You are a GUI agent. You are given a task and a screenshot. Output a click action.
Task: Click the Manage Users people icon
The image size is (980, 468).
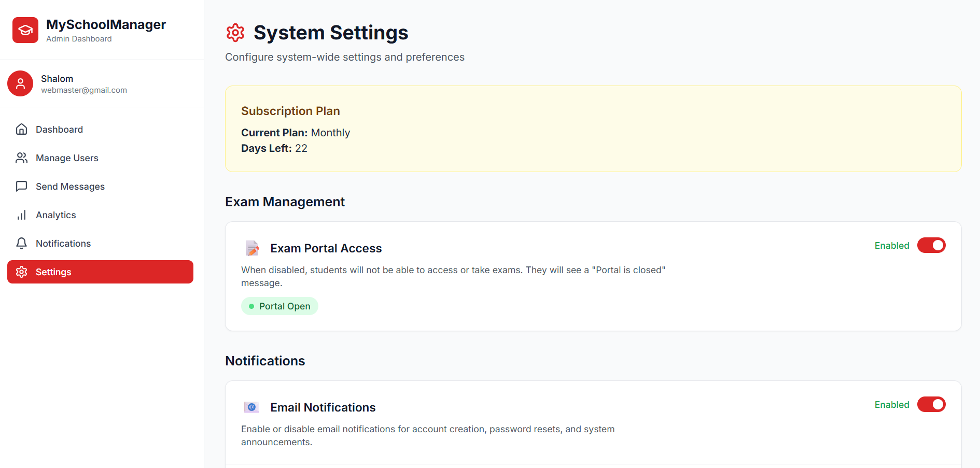click(x=21, y=158)
